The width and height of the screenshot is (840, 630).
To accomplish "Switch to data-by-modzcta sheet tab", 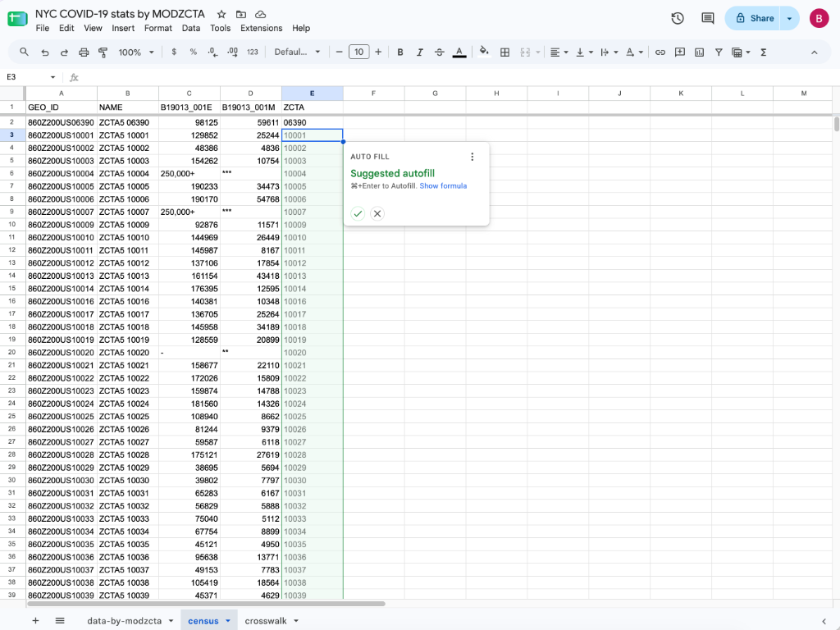I will point(125,620).
